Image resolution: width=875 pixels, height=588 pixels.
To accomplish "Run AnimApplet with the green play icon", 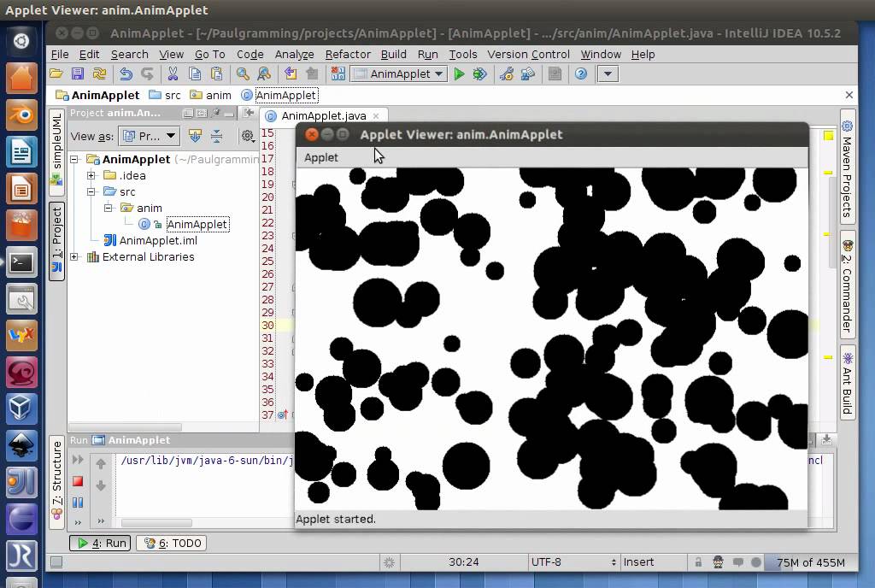I will pyautogui.click(x=459, y=73).
